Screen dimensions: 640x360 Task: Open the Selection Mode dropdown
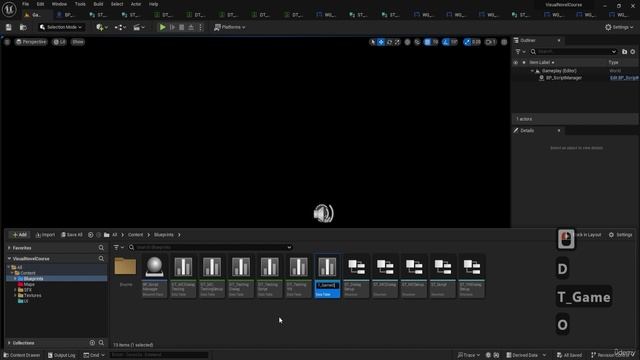61,27
